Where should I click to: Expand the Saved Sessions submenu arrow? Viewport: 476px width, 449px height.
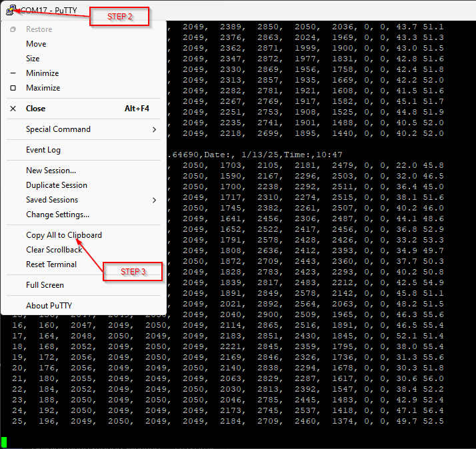pyautogui.click(x=154, y=201)
